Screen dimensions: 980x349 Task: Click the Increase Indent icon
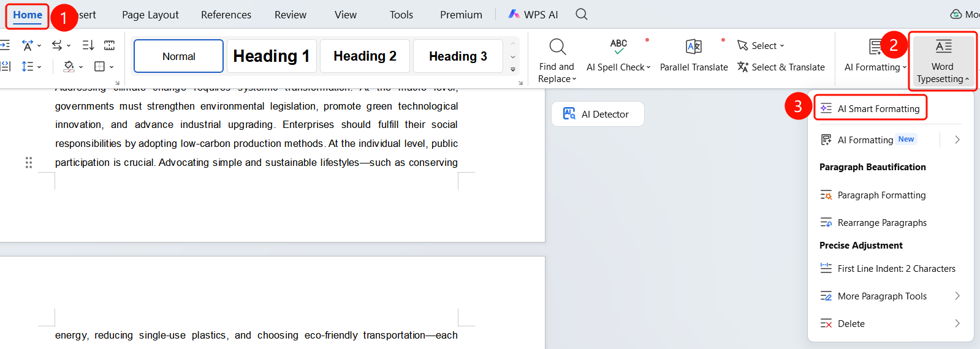5,45
